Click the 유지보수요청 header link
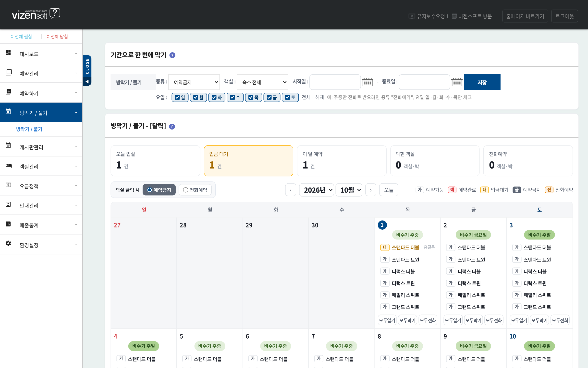Screen dimensions: 588x368 click(427, 16)
